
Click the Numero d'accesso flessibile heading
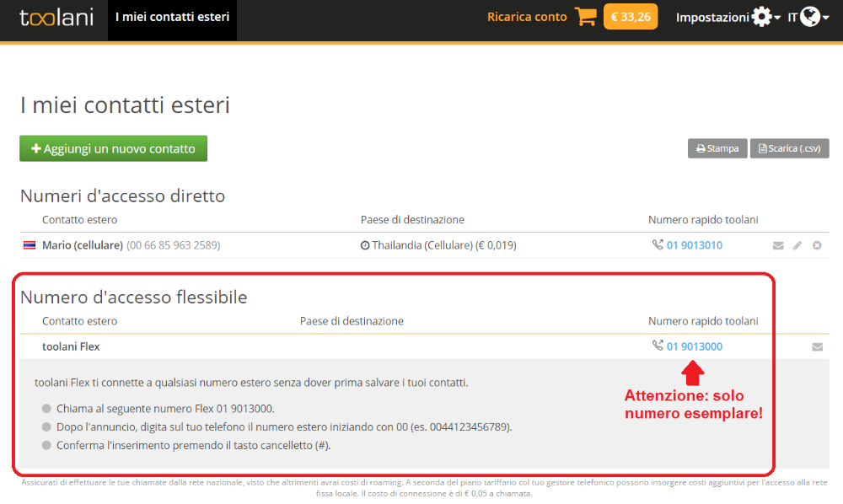tap(134, 297)
